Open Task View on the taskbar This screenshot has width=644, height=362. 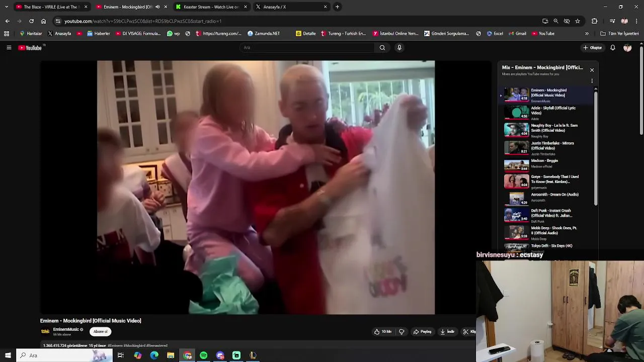[x=121, y=355]
